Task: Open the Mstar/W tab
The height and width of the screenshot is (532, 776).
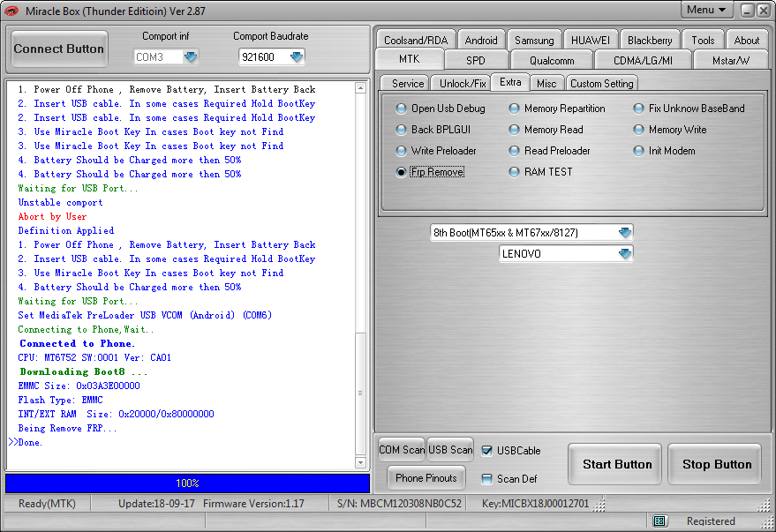Action: click(x=731, y=60)
